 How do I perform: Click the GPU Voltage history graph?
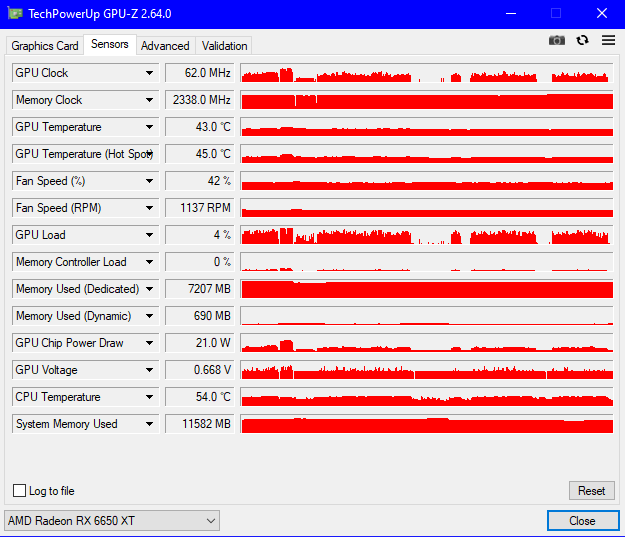[427, 370]
